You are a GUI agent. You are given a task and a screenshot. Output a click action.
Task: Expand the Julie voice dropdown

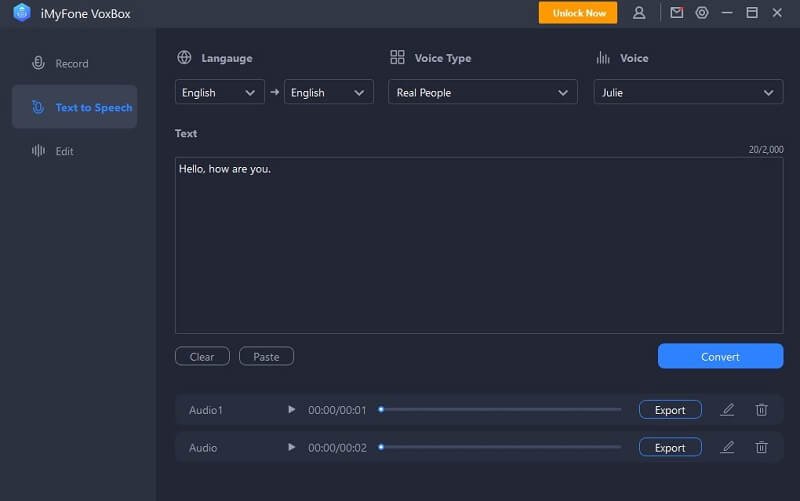point(688,92)
